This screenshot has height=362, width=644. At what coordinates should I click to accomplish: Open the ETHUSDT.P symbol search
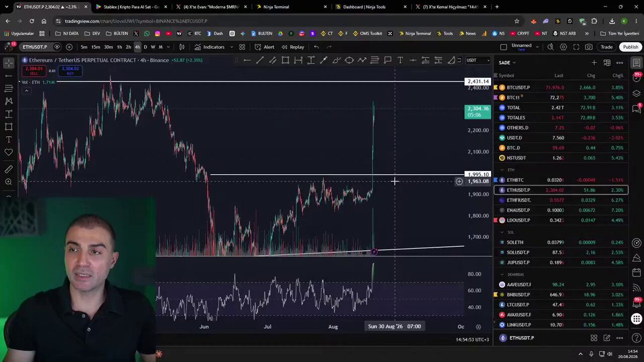pyautogui.click(x=35, y=47)
